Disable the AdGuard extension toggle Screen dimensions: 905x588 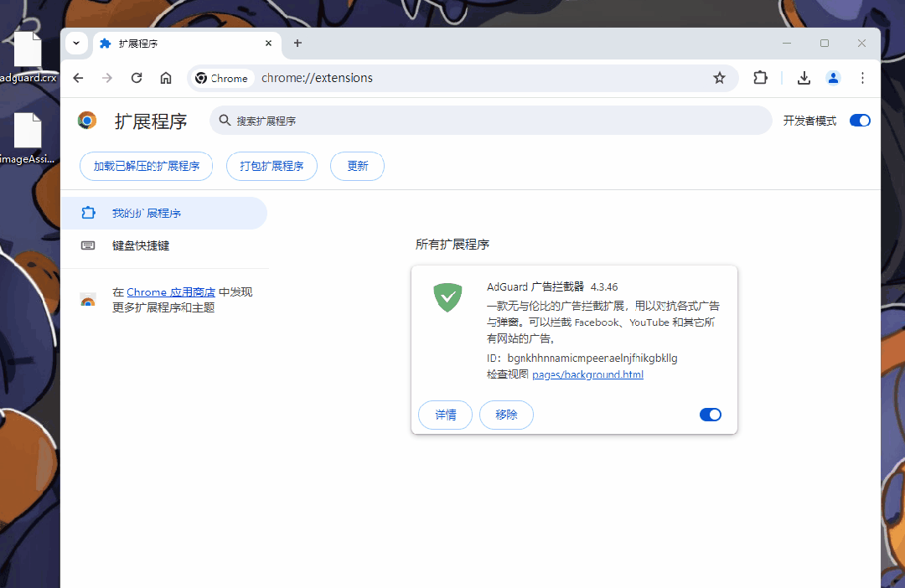[x=711, y=415]
